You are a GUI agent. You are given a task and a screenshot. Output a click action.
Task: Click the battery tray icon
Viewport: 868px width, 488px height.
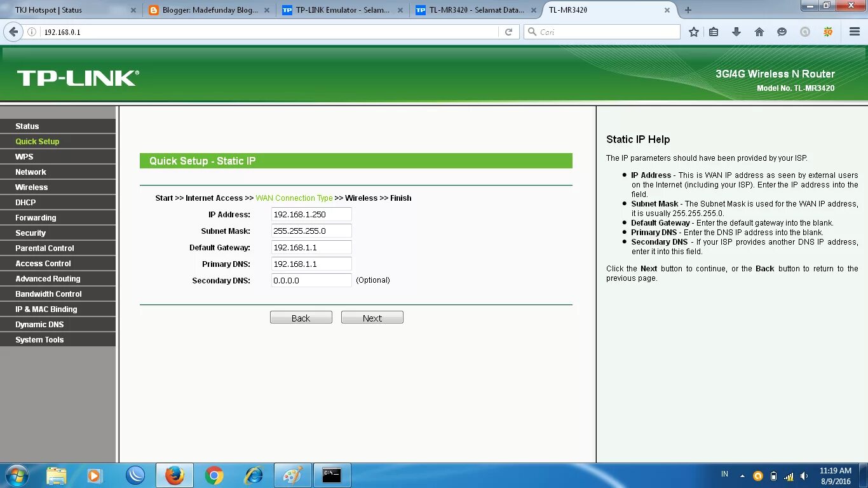(x=773, y=475)
